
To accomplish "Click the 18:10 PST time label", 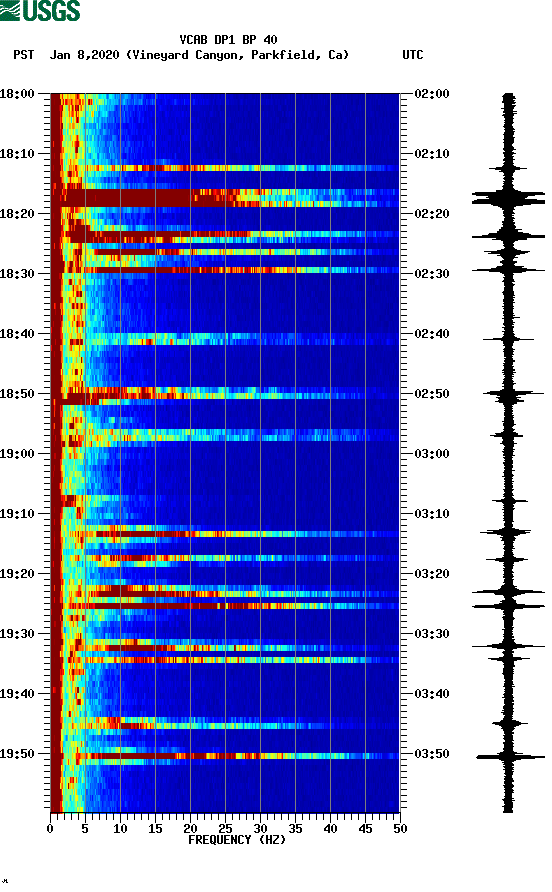I will pos(17,154).
